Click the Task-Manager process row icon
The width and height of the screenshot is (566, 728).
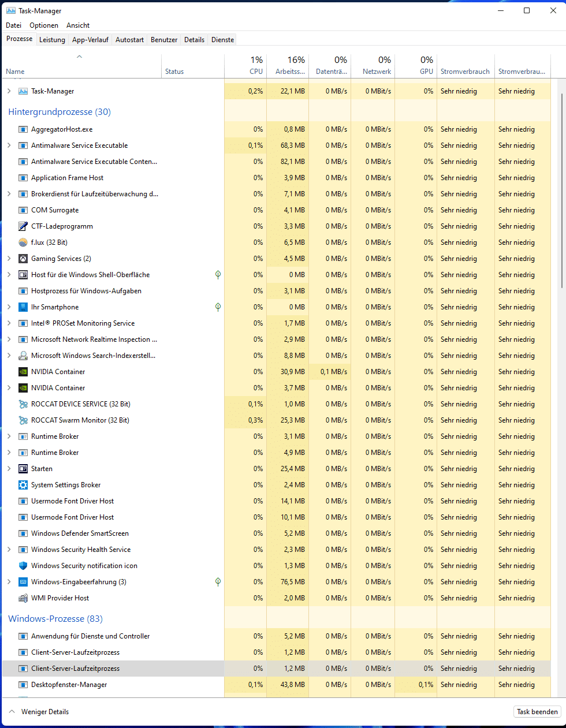(x=23, y=91)
